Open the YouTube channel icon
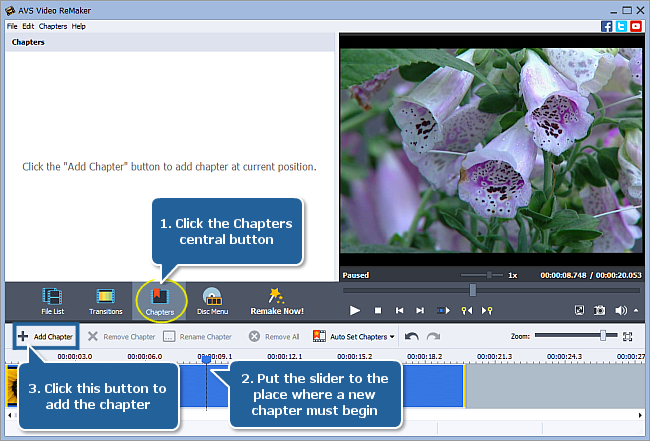Image resolution: width=650 pixels, height=441 pixels. (x=635, y=26)
